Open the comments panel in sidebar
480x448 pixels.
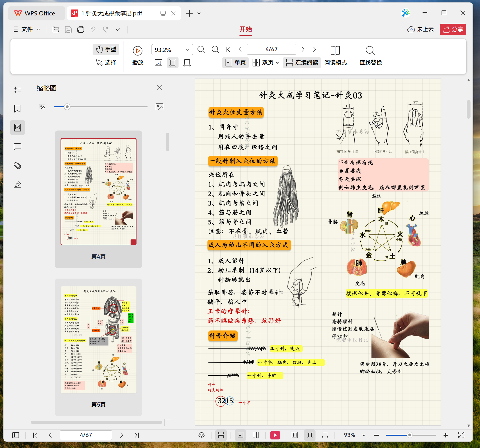(x=17, y=146)
